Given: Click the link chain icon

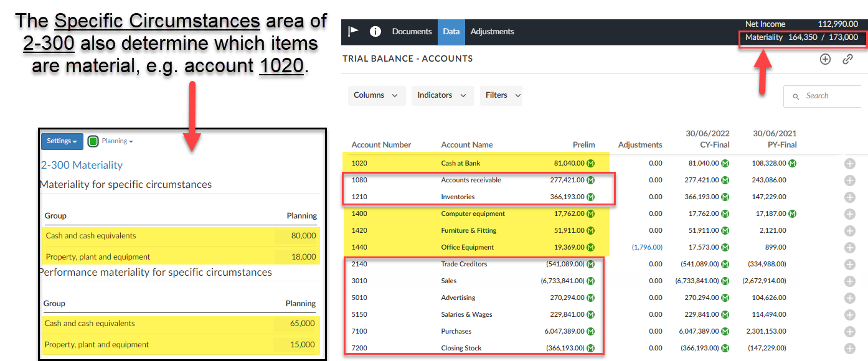Looking at the screenshot, I should [x=847, y=59].
